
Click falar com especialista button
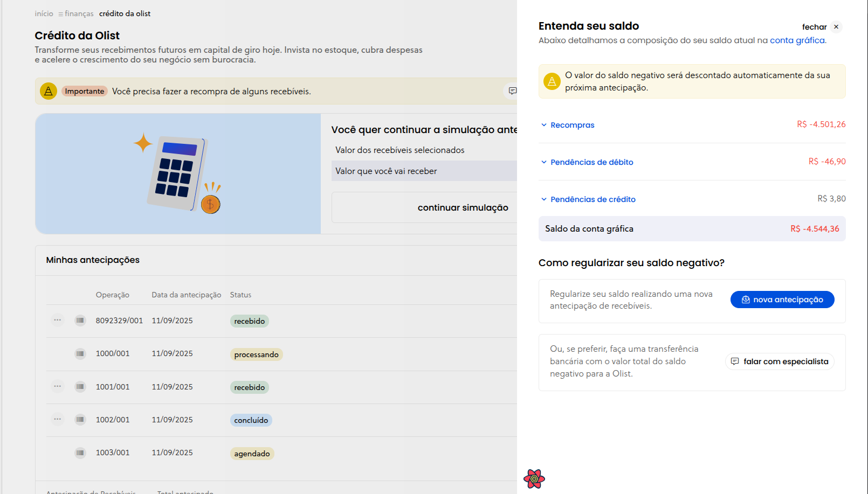[780, 361]
